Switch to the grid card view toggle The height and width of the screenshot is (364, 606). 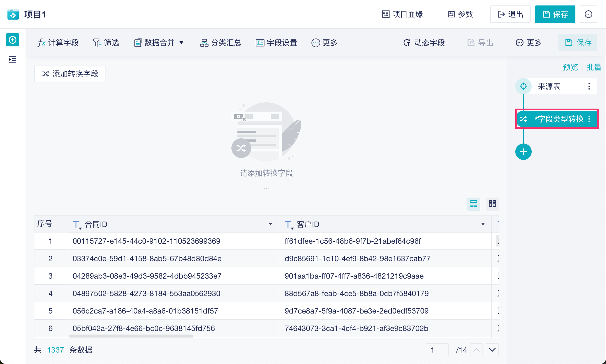[492, 204]
